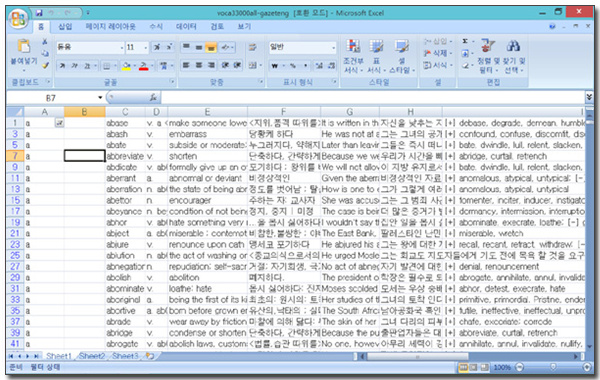
Task: Open the Formulas (수식) ribbon tab
Action: pos(156,26)
